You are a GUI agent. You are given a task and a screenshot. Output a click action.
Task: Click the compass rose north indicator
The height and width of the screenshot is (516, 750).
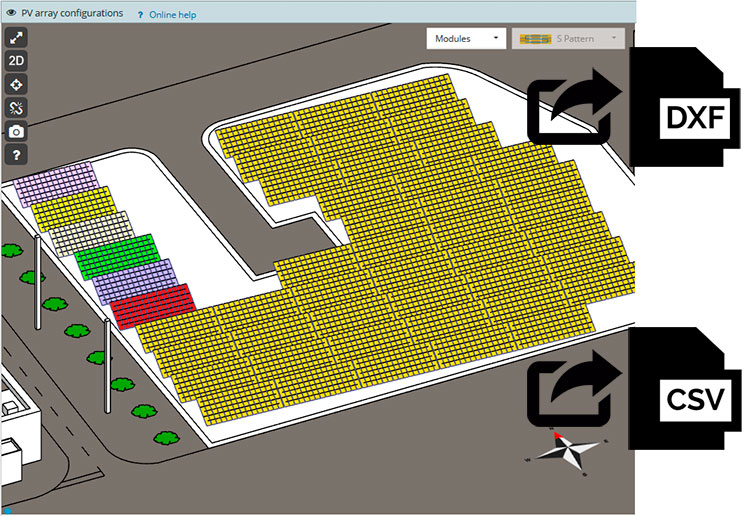566,450
